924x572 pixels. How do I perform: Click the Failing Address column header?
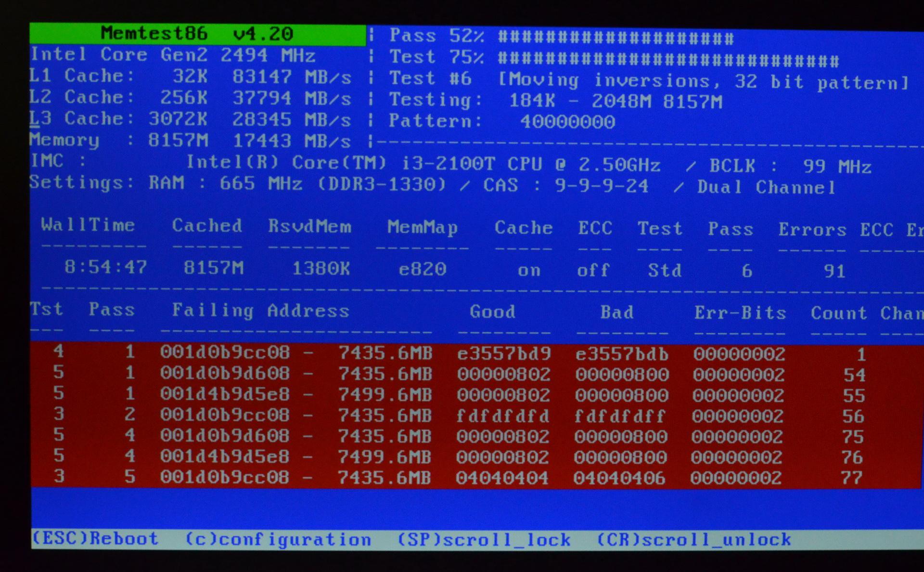coord(260,311)
